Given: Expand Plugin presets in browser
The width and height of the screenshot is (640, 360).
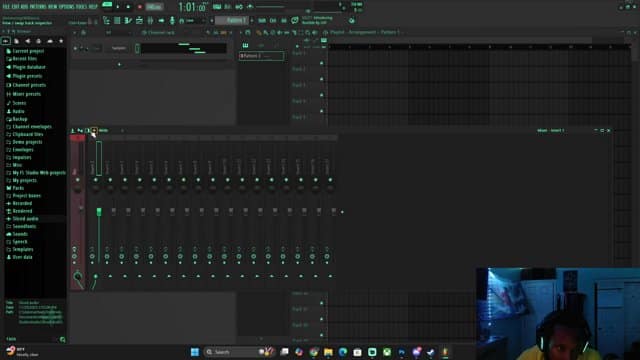Looking at the screenshot, I should coord(24,76).
